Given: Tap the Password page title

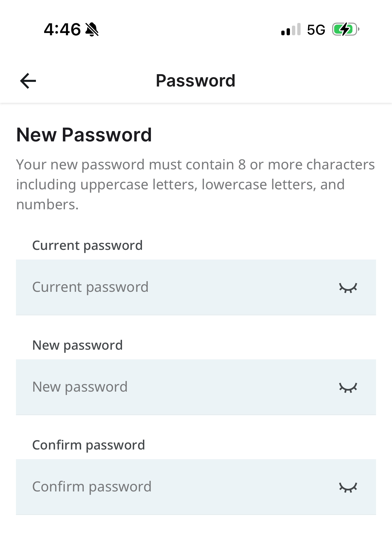Looking at the screenshot, I should 196,81.
